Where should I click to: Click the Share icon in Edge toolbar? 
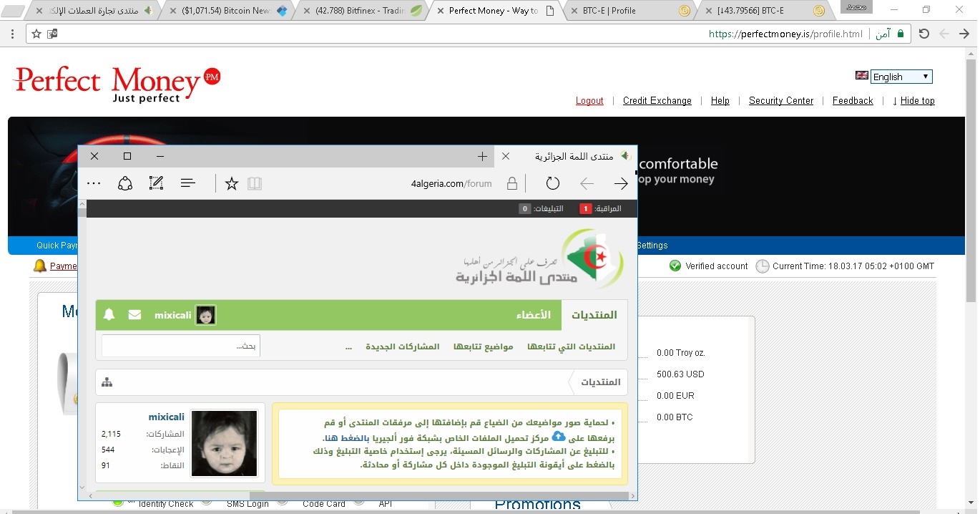click(125, 184)
